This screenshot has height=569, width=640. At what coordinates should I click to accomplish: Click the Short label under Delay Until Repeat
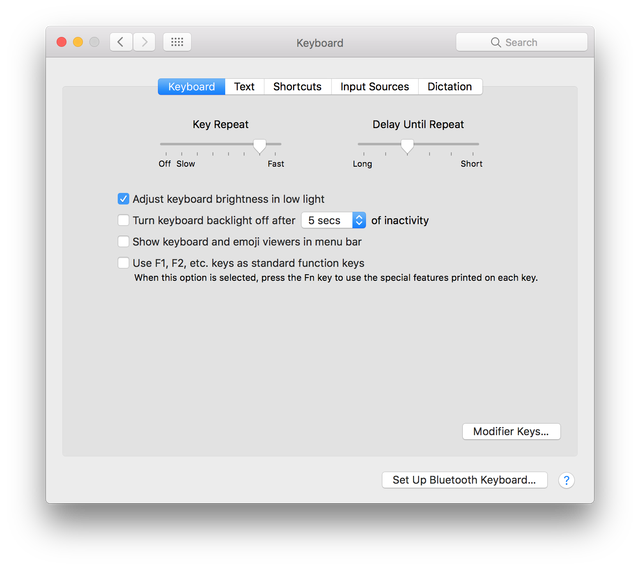(471, 164)
